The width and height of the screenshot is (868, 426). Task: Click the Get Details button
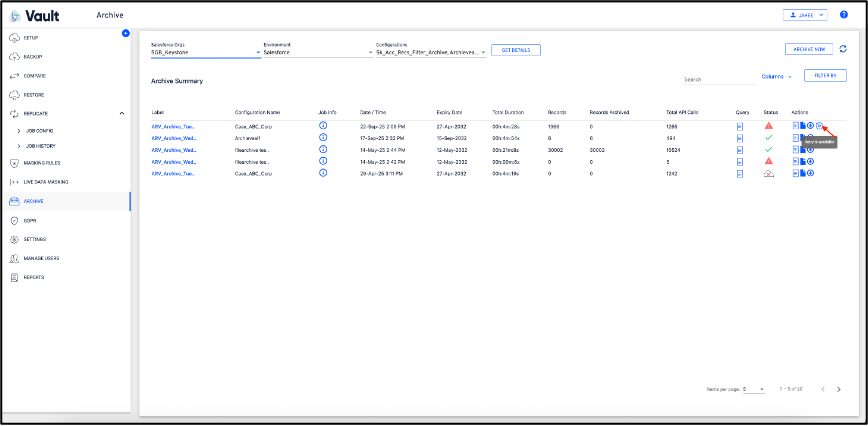click(x=516, y=49)
